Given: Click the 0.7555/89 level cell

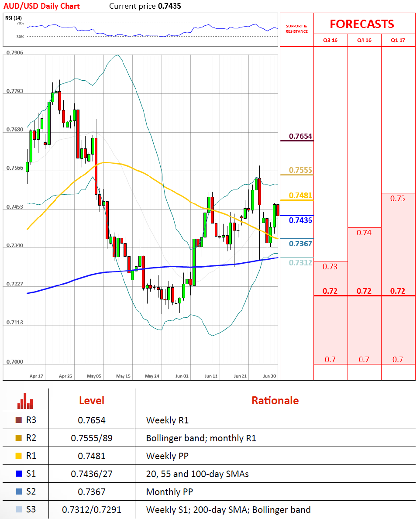Looking at the screenshot, I should 92,438.
